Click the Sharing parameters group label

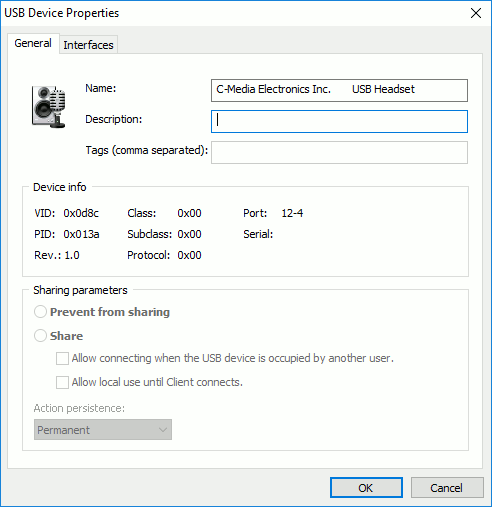[x=80, y=290]
